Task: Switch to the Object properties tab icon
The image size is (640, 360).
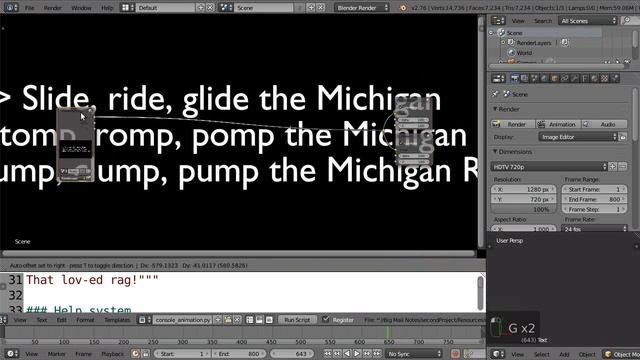Action: [x=554, y=78]
